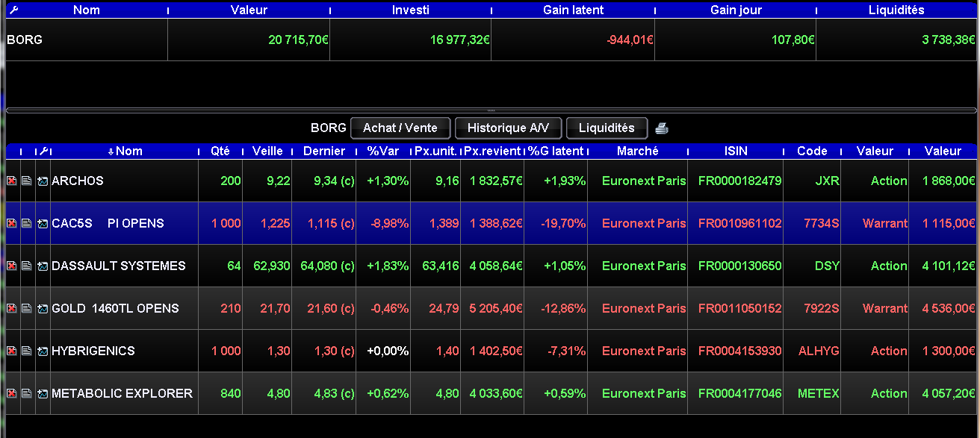The height and width of the screenshot is (438, 980).
Task: Select HYBRIGENICS in the positions list
Action: (93, 351)
